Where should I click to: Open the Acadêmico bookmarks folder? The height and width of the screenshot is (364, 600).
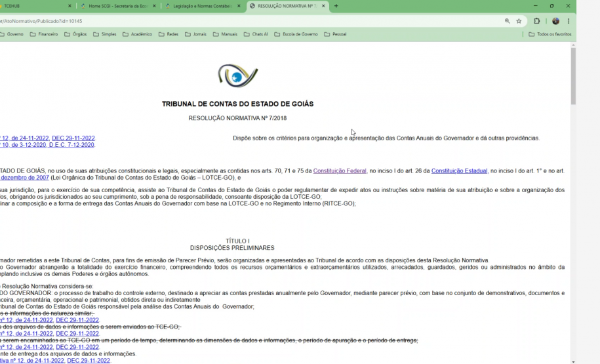click(x=137, y=34)
